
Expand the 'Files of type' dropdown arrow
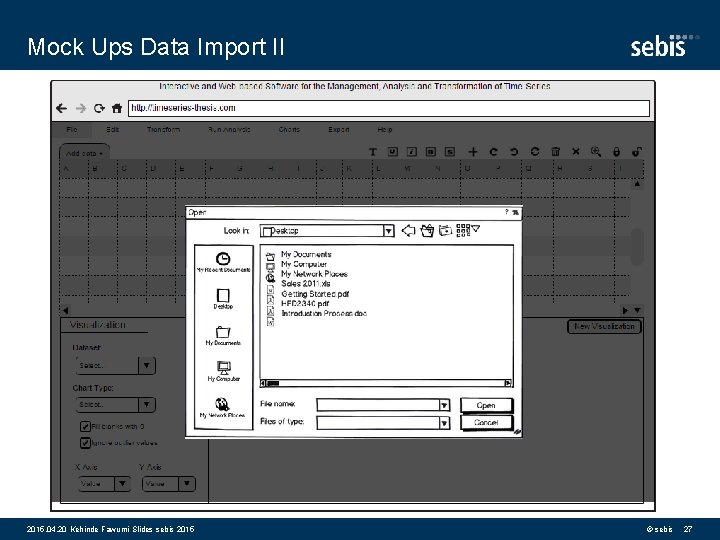point(444,423)
